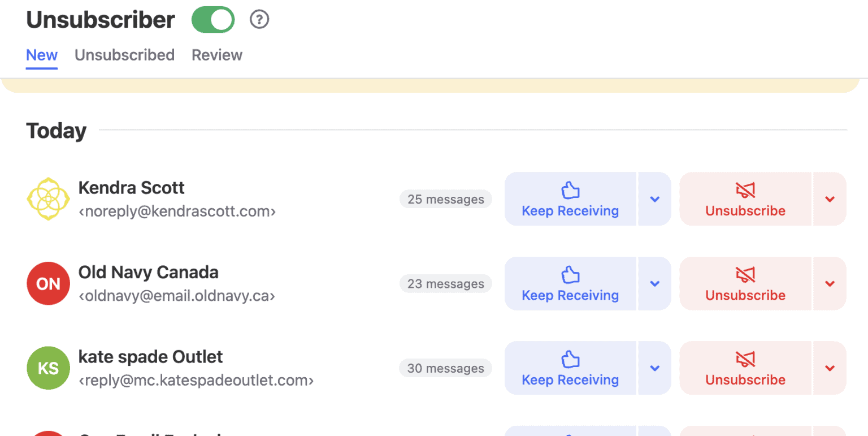
Task: Click the KS avatar for kate spade Outlet
Action: (48, 368)
